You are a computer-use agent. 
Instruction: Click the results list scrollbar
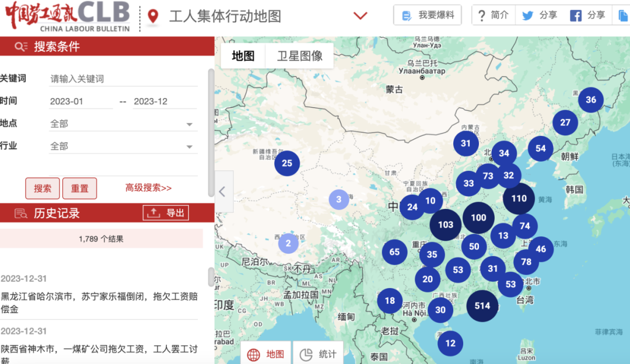[x=211, y=277]
